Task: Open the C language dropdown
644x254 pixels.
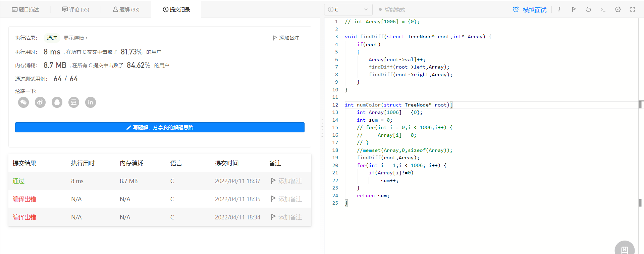Action: pos(348,9)
